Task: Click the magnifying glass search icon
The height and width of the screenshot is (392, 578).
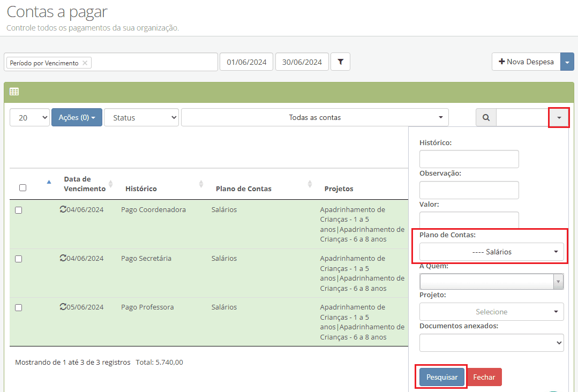Action: coord(486,117)
